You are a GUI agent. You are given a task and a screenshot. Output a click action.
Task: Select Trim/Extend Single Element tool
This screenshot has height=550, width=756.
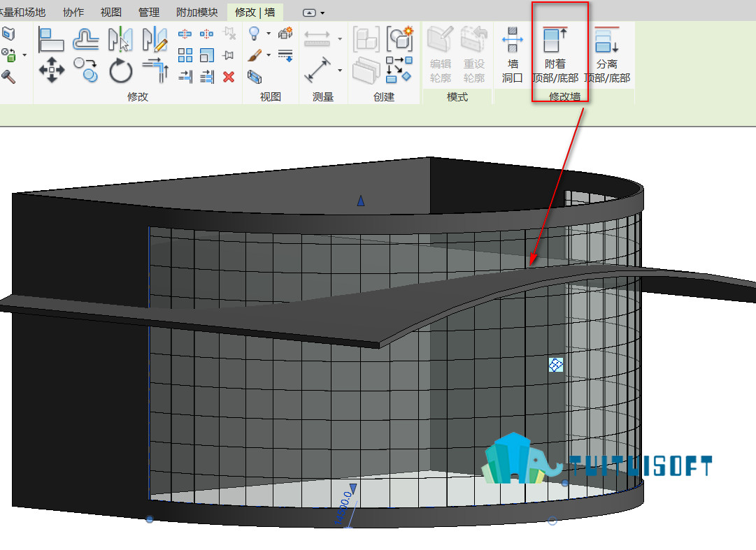click(x=185, y=76)
